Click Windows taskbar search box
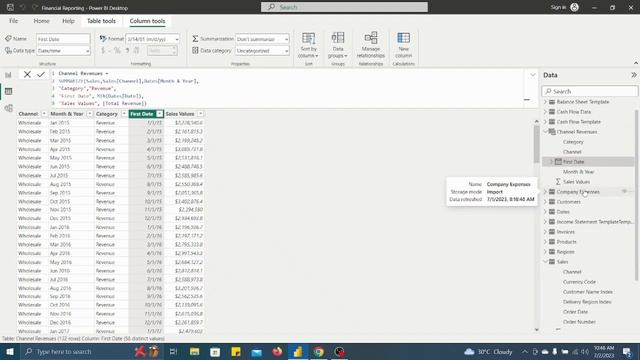The width and height of the screenshot is (640, 360). tap(76, 351)
